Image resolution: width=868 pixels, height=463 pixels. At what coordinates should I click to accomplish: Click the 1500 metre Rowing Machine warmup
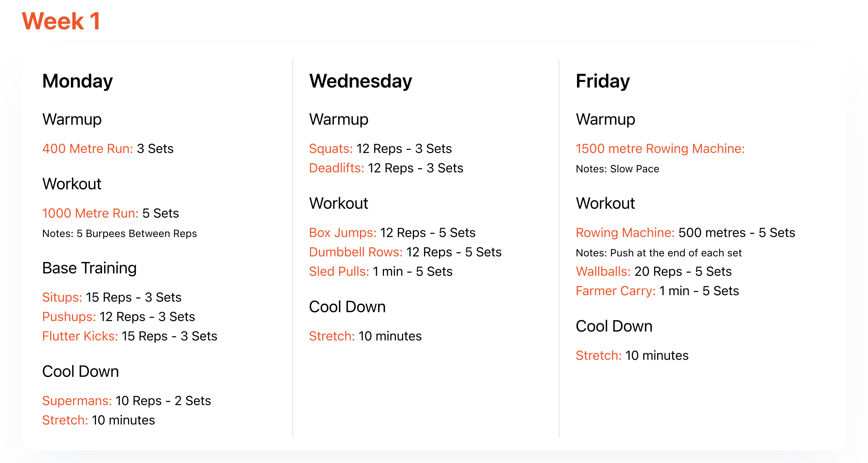coord(660,149)
